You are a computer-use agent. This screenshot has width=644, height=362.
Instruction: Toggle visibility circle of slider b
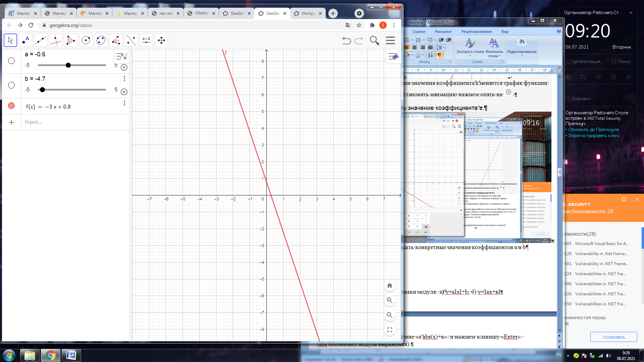[11, 85]
